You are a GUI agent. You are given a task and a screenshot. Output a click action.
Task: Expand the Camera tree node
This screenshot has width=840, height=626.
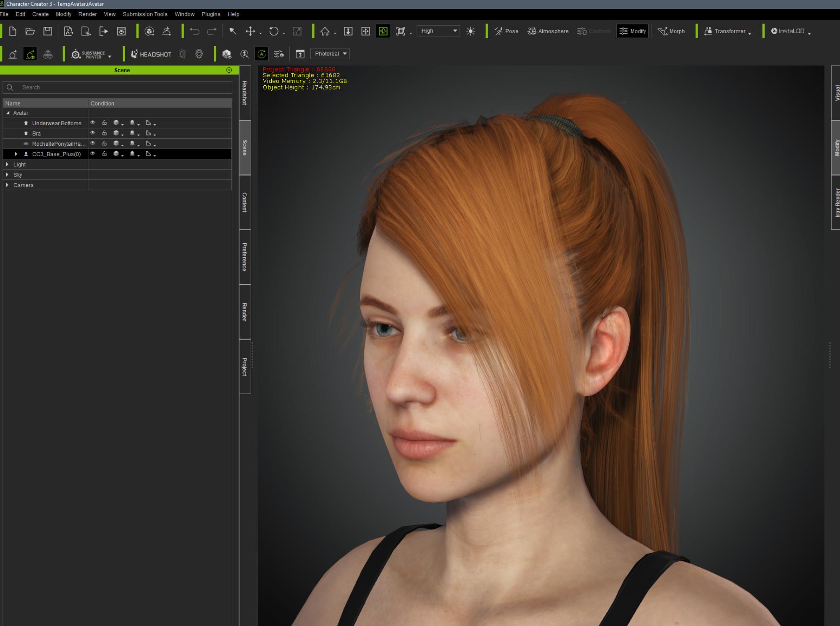click(x=7, y=185)
